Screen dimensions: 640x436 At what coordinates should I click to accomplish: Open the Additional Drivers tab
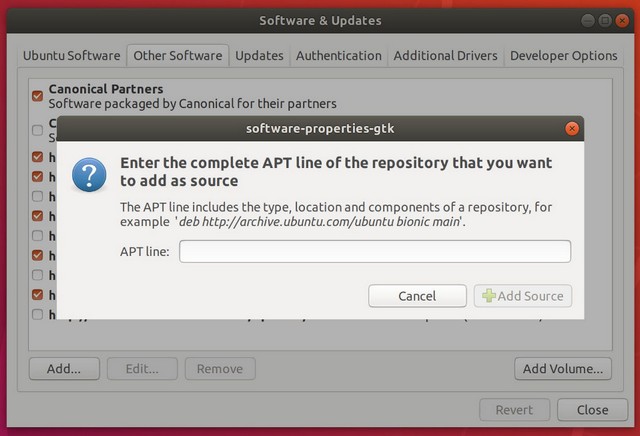pyautogui.click(x=445, y=56)
